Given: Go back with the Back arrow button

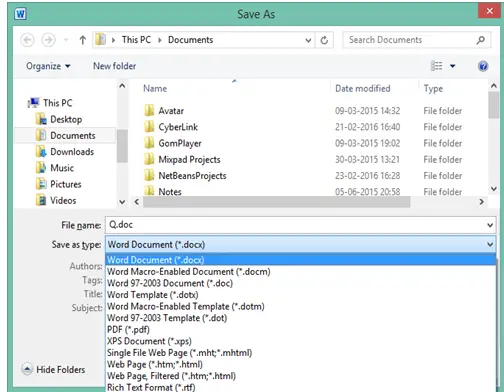Looking at the screenshot, I should coord(27,40).
